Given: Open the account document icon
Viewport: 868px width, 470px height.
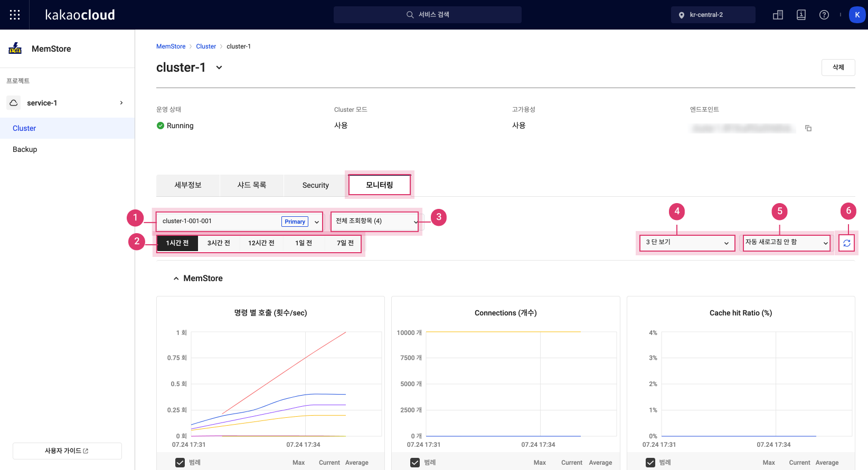Looking at the screenshot, I should (801, 15).
